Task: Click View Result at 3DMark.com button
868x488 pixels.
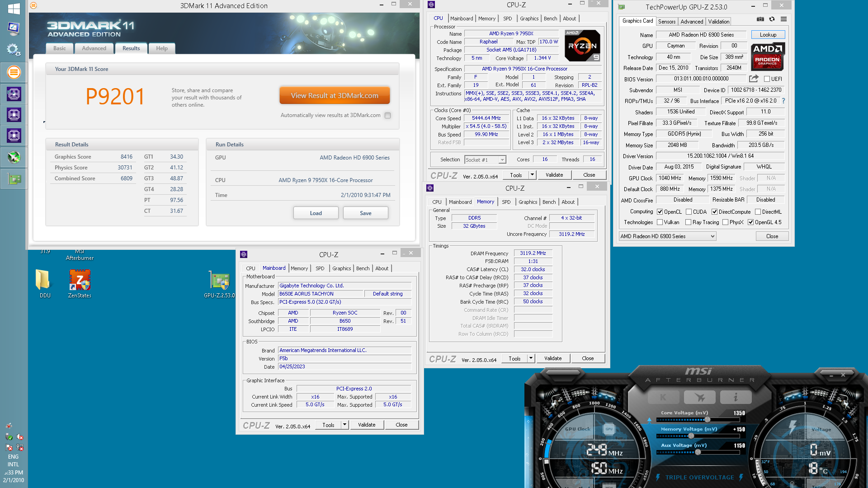Action: pyautogui.click(x=335, y=95)
